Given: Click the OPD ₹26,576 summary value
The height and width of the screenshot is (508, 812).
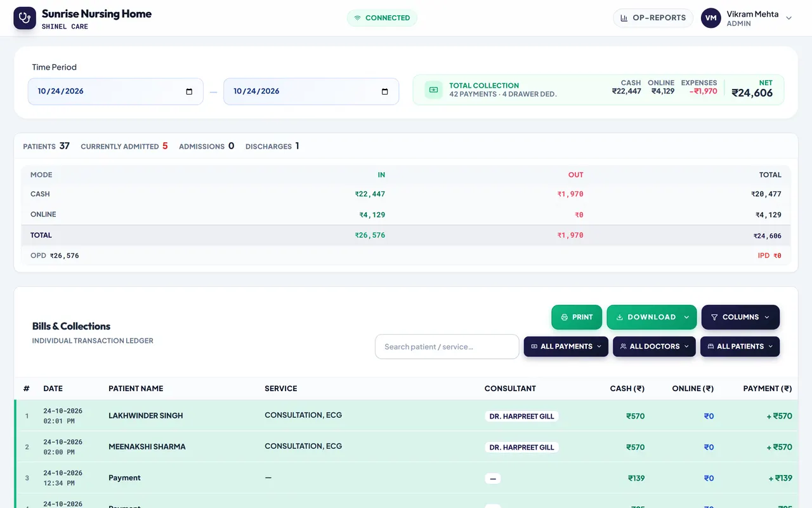Looking at the screenshot, I should point(55,256).
